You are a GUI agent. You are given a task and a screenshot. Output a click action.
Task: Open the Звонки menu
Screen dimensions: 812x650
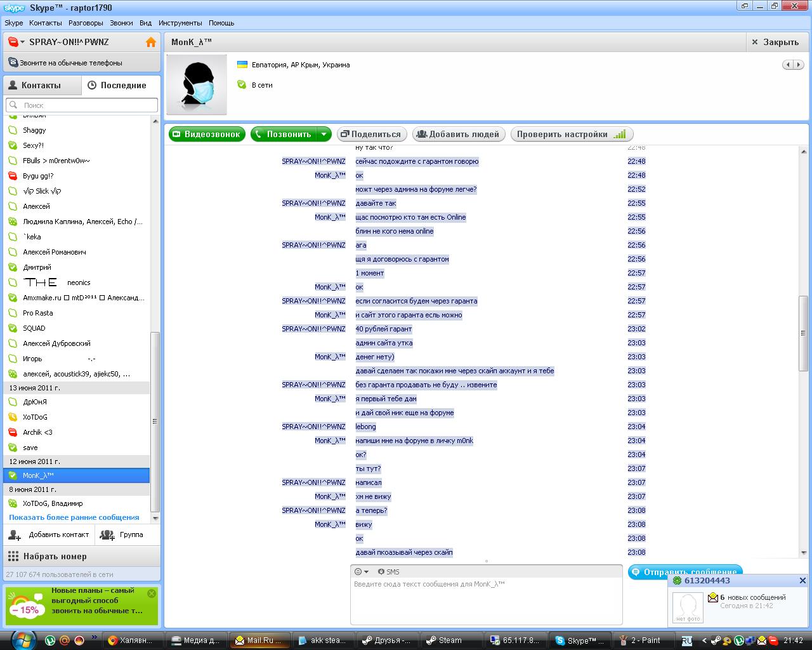(x=121, y=23)
